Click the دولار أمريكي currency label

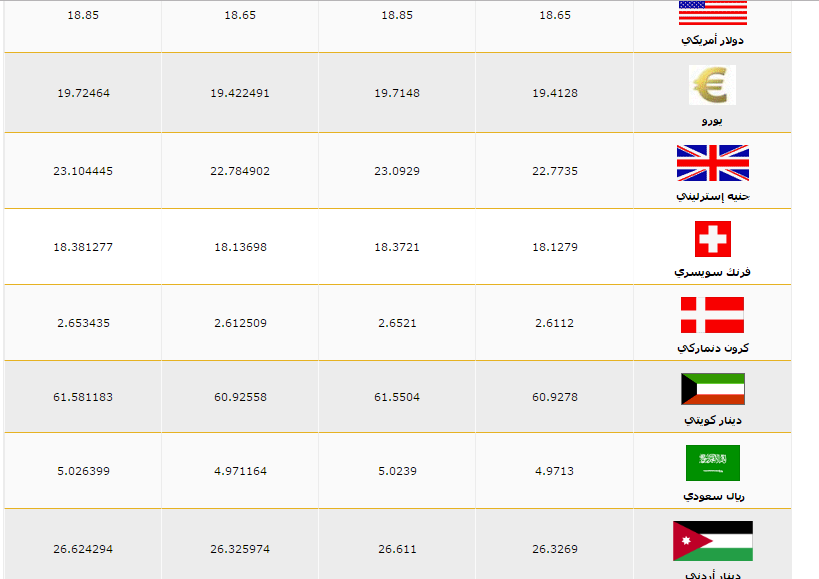712,40
